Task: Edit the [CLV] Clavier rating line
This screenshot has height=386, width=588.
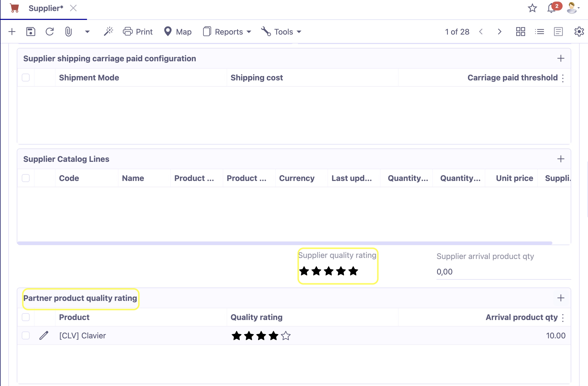Action: tap(44, 335)
